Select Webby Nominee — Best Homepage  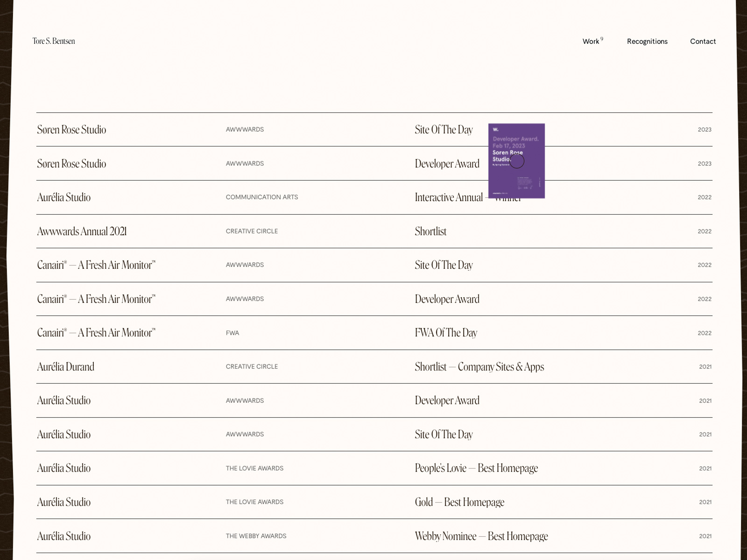[x=481, y=536]
